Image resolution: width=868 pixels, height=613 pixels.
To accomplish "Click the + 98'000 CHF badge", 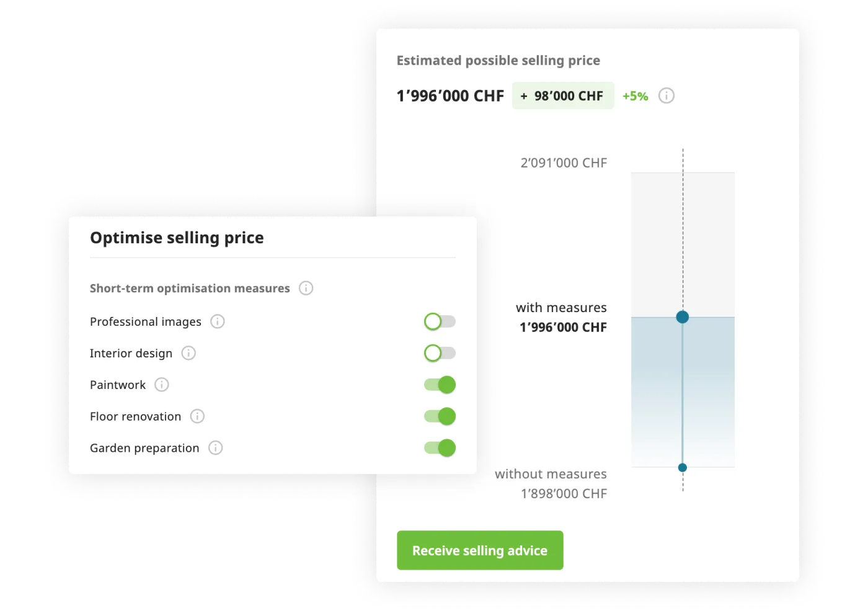I will coord(562,96).
